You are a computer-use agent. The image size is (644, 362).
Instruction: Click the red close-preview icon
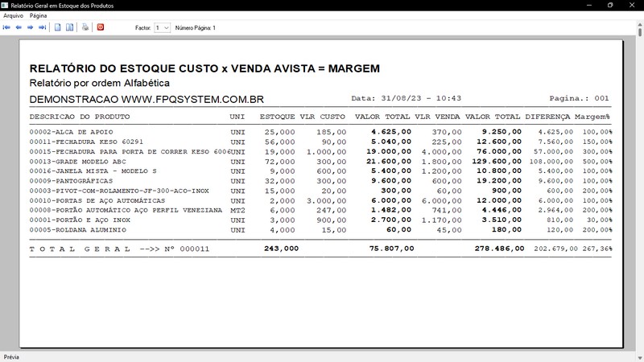[101, 27]
